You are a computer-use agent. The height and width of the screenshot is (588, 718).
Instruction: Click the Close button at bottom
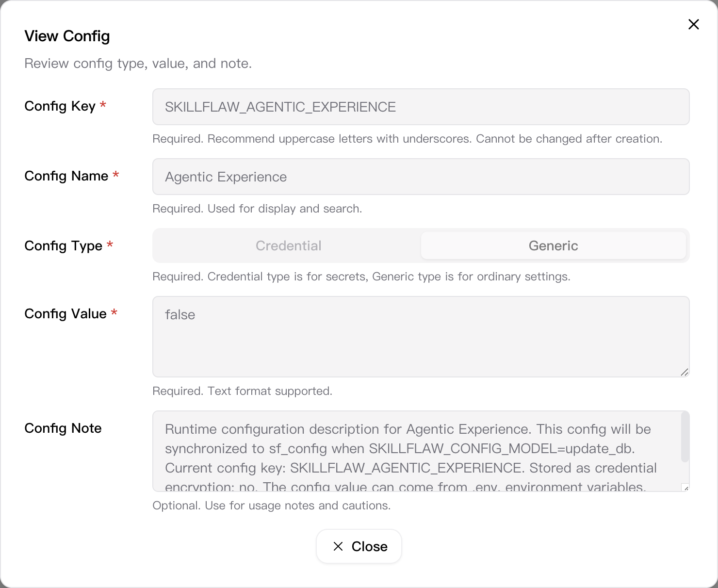pos(359,546)
